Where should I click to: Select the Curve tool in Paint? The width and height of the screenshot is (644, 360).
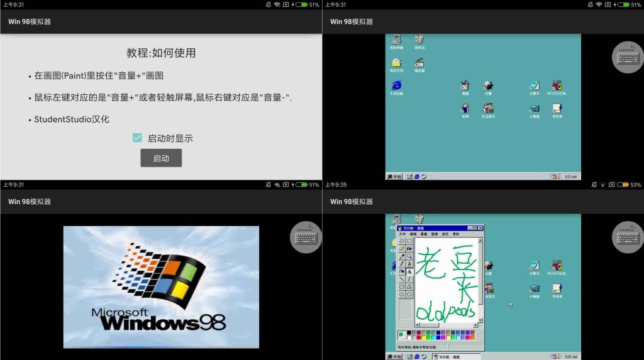(x=409, y=279)
